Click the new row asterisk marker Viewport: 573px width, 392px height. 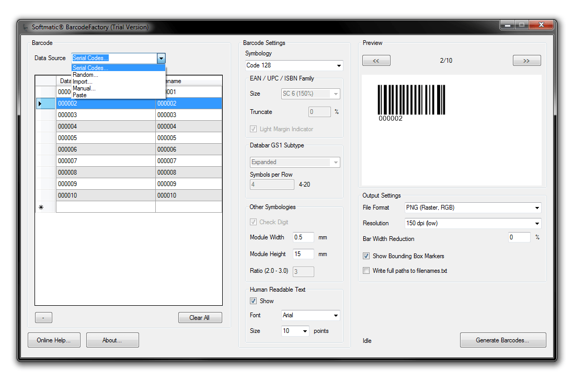pyautogui.click(x=41, y=207)
